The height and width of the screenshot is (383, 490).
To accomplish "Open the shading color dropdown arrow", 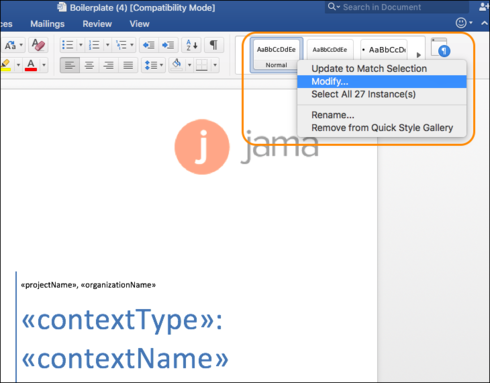I will [189, 65].
